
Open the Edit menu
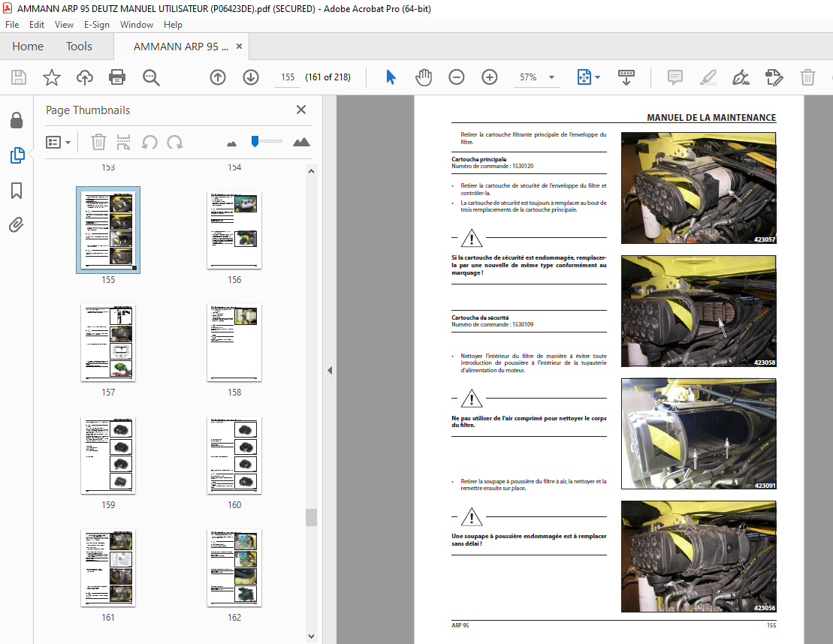click(37, 25)
